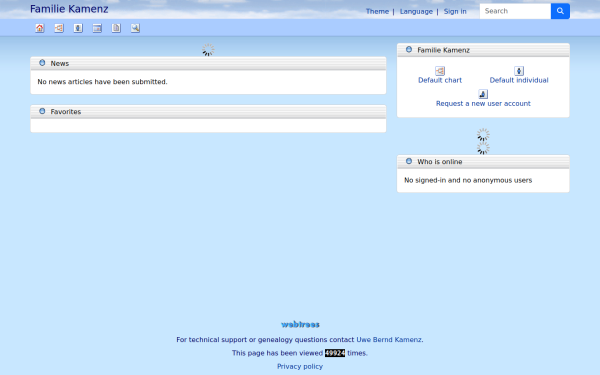Screen dimensions: 600x375
Task: Open the Theme dropdown menu
Action: pos(377,11)
